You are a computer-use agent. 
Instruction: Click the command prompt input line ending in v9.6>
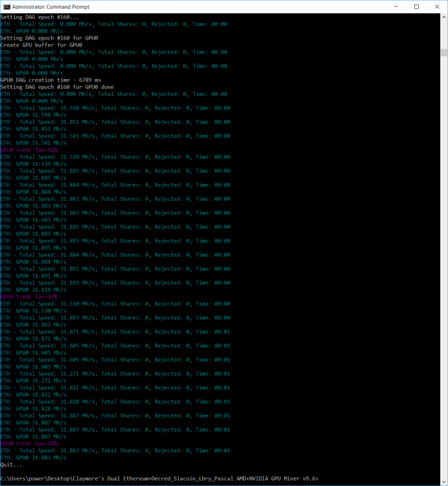tap(159, 478)
